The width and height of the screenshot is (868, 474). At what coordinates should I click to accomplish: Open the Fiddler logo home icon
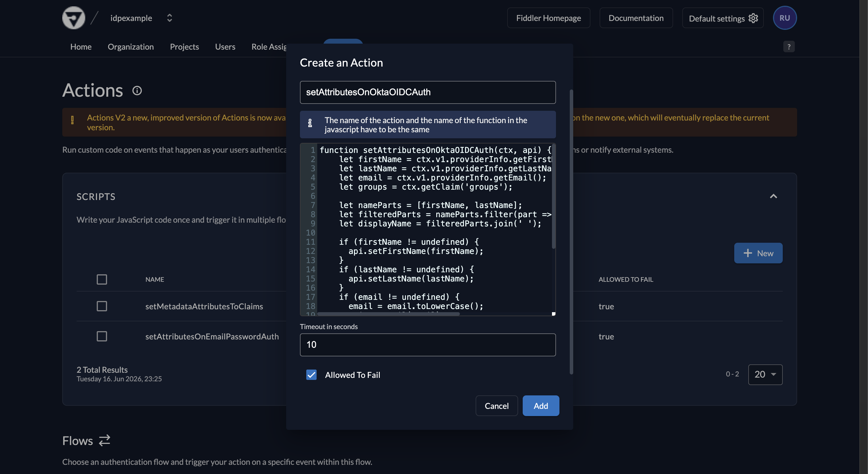point(73,18)
